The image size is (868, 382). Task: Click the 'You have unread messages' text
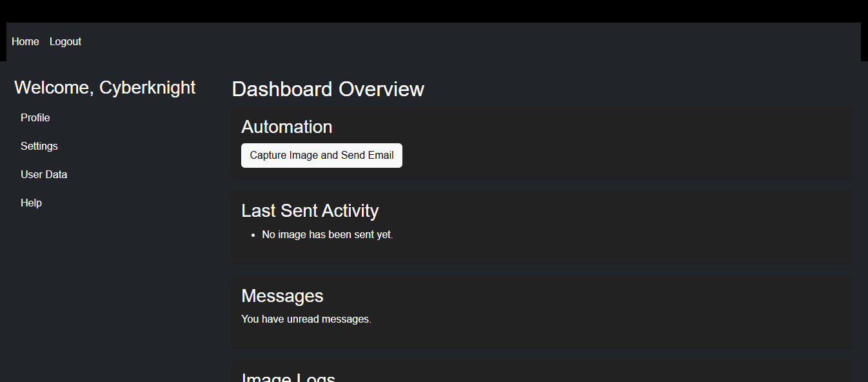(x=306, y=319)
